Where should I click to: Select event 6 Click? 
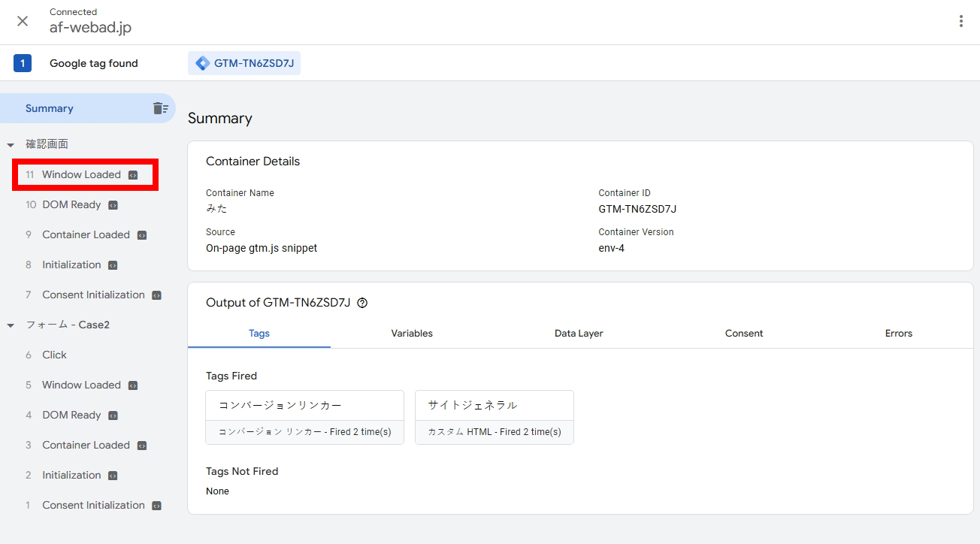click(54, 355)
